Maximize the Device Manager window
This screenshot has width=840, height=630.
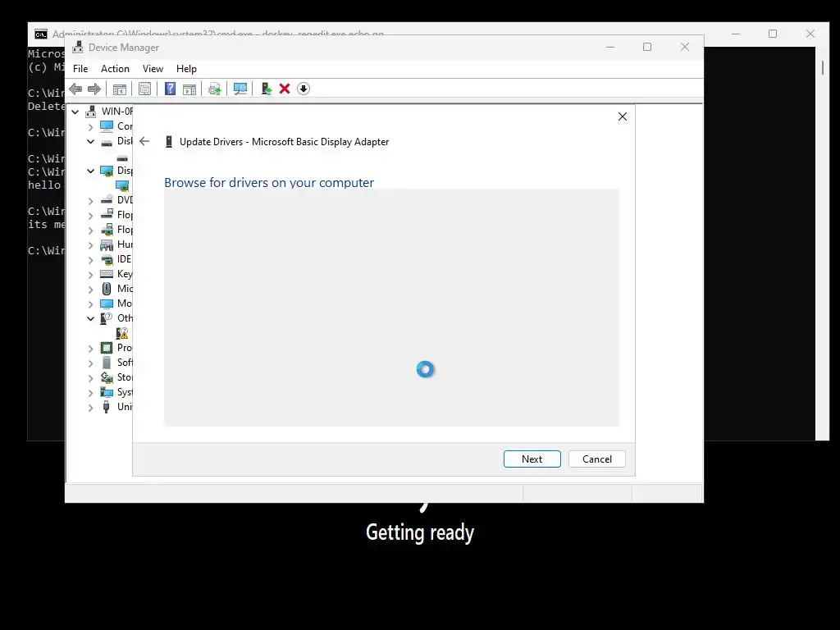[x=647, y=47]
